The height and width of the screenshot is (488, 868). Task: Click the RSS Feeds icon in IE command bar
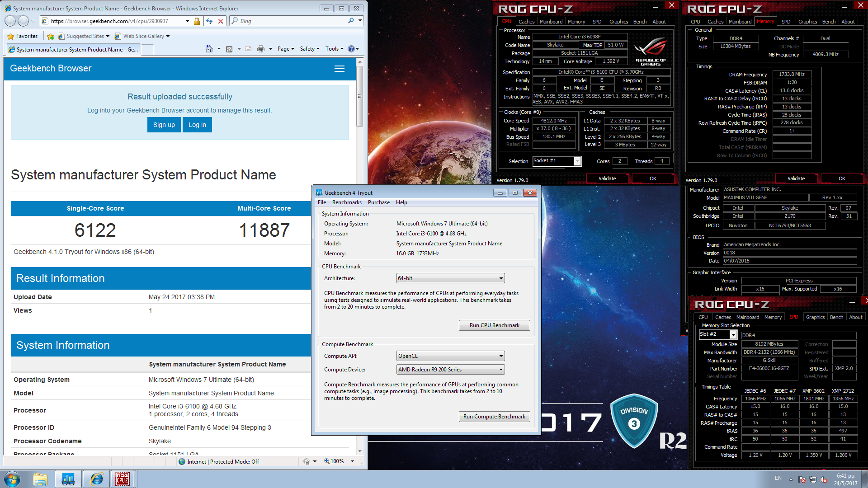(x=229, y=49)
